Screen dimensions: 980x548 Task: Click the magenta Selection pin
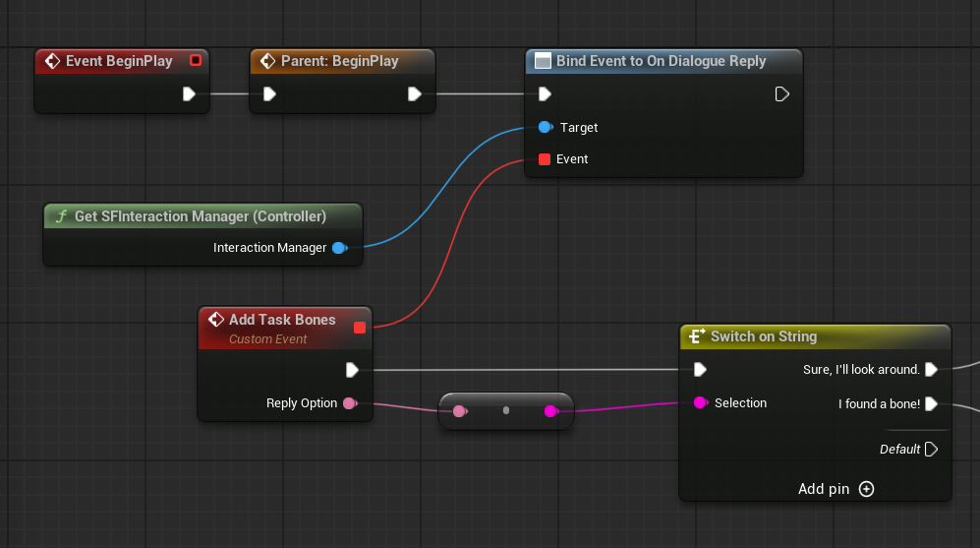click(701, 402)
